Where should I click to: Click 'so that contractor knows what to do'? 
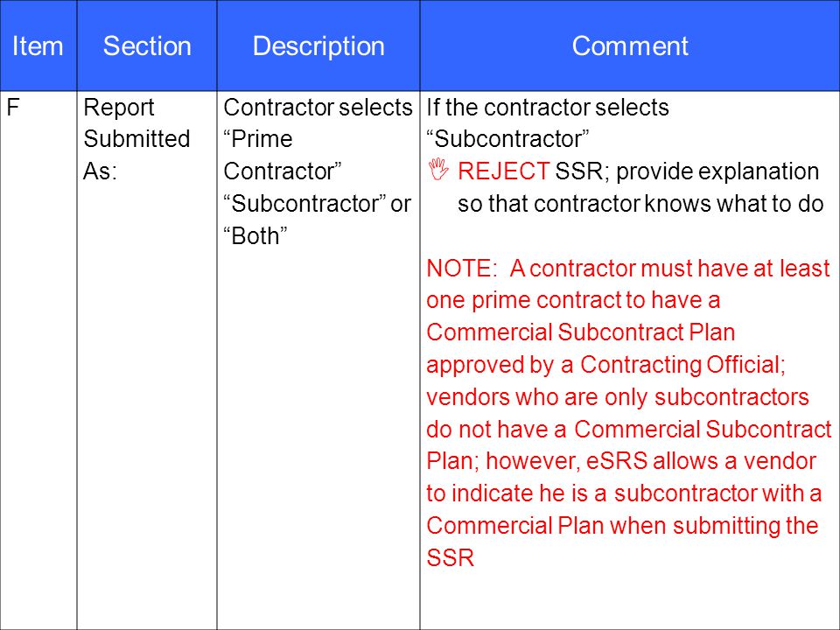[640, 204]
